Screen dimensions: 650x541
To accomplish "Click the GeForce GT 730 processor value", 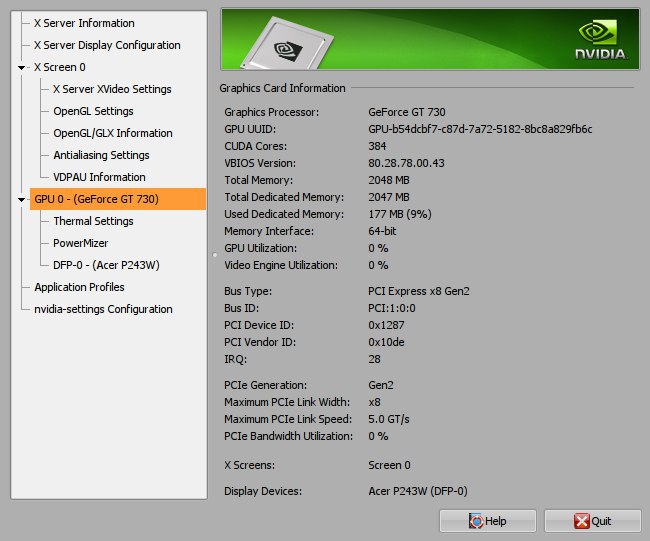I will [407, 112].
